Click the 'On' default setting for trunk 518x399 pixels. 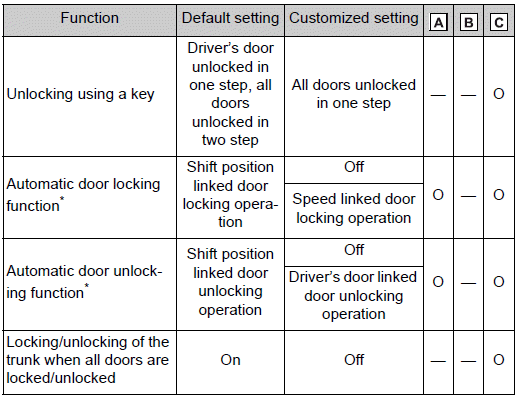(230, 360)
